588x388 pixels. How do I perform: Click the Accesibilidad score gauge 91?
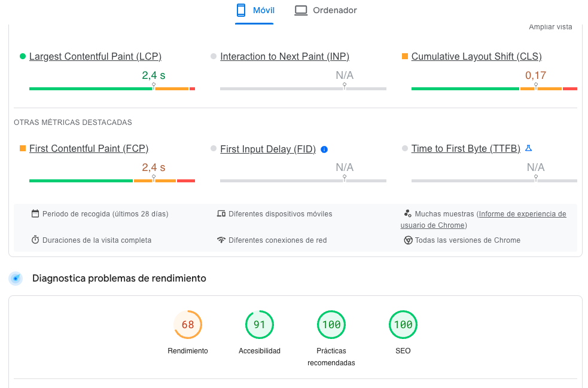click(260, 325)
